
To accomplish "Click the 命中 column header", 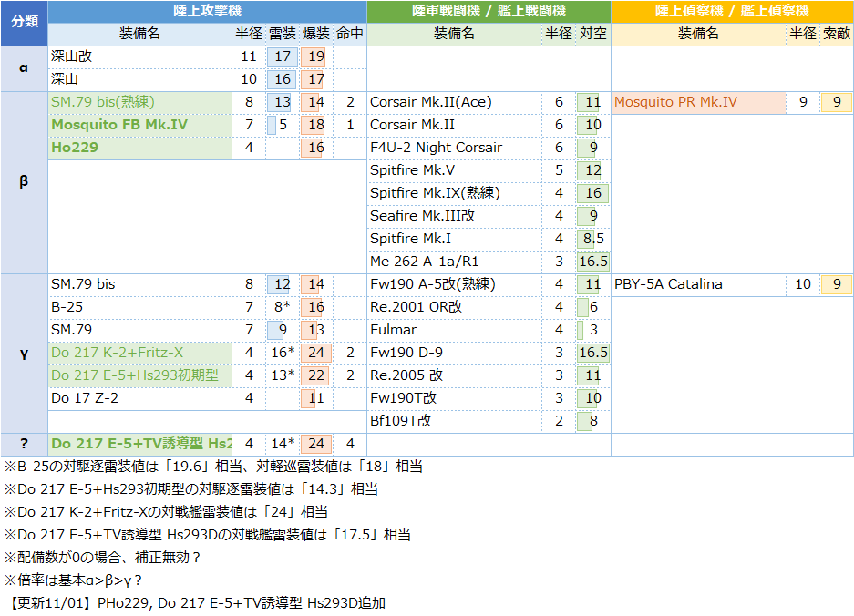I will pyautogui.click(x=350, y=34).
